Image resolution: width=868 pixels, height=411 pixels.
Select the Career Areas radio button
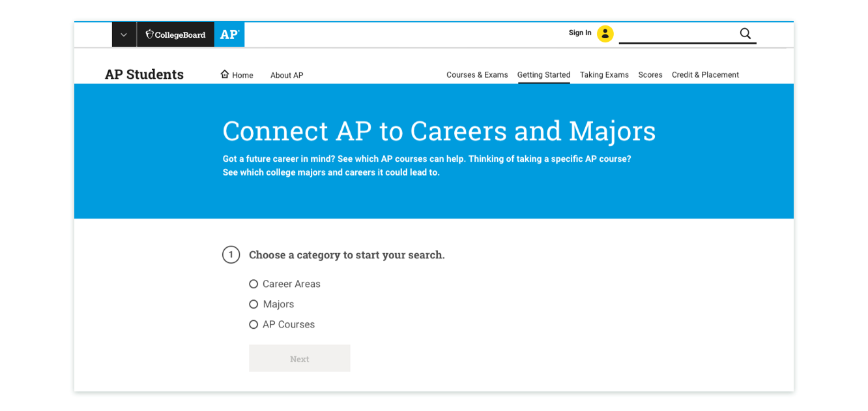253,284
